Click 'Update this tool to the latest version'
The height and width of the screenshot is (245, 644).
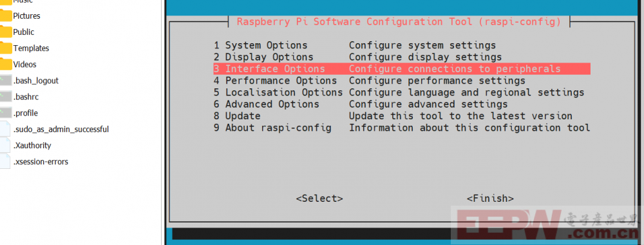click(461, 116)
